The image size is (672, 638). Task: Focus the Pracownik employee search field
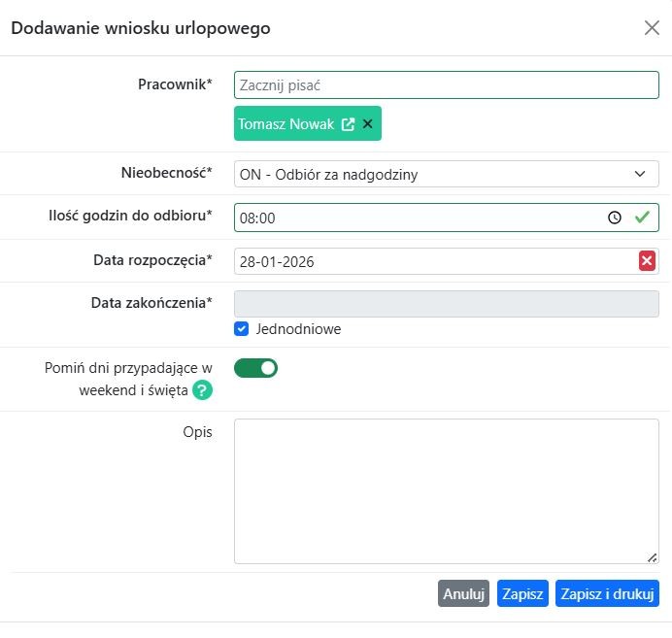[x=446, y=85]
